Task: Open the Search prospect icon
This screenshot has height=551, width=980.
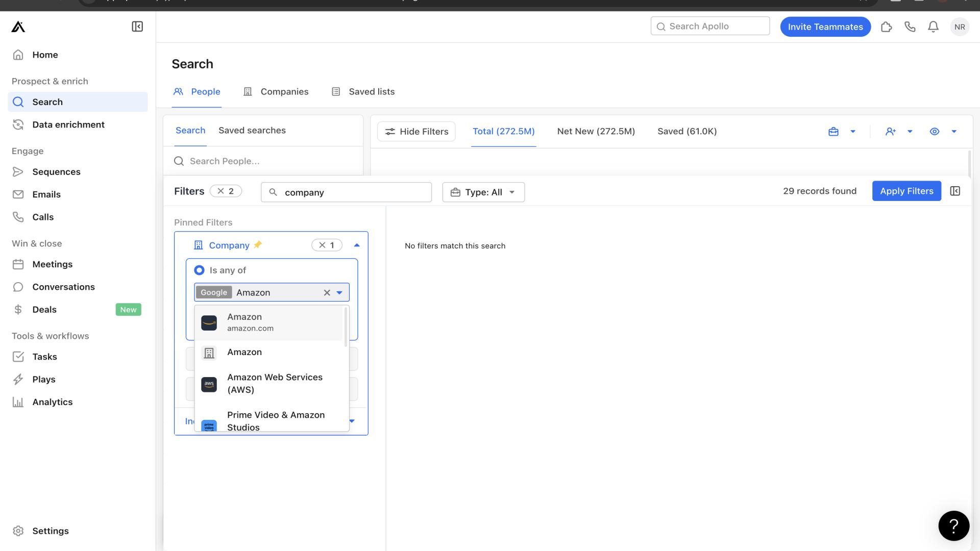Action: click(18, 102)
